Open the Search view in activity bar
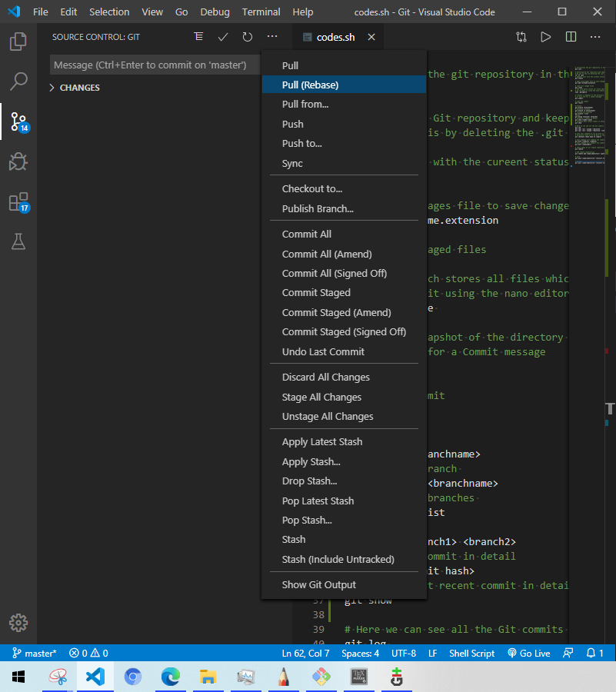 click(18, 82)
